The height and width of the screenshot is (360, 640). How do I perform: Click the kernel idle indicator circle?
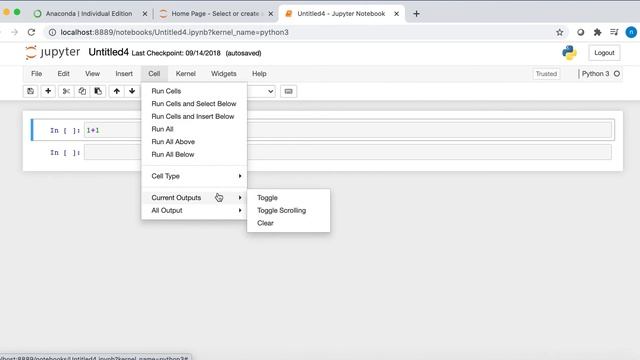[x=617, y=74]
